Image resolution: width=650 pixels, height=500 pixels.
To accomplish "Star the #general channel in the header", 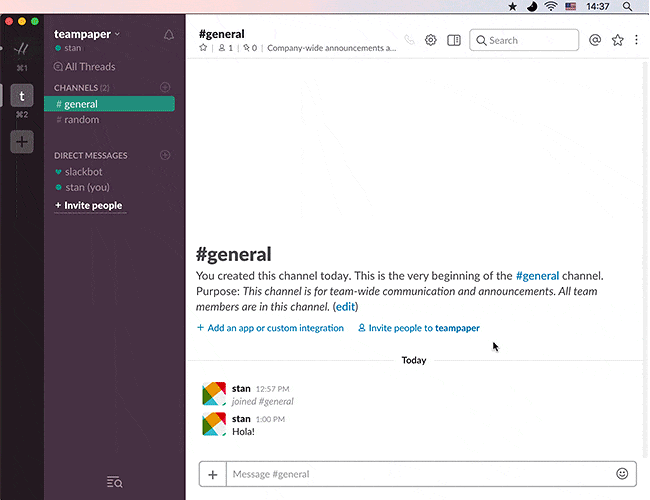I will pyautogui.click(x=203, y=48).
